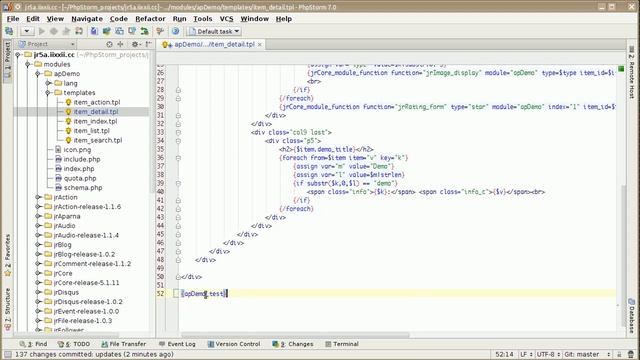Screen dimensions: 640x360
Task: Click the blue Help icon in toolbar
Action: coord(176,31)
